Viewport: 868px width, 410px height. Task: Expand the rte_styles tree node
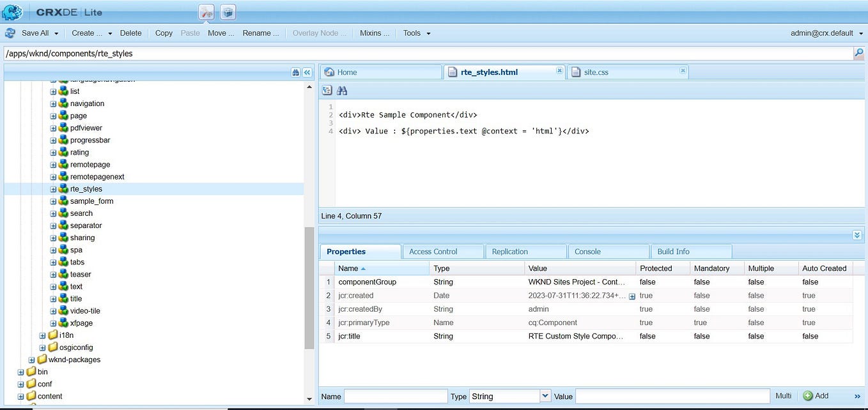click(x=54, y=189)
